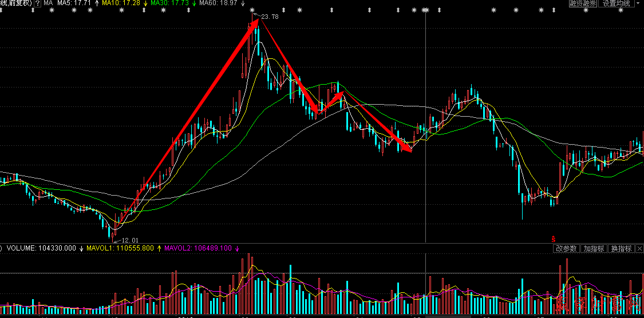Click the 23.78 high price label

click(269, 17)
